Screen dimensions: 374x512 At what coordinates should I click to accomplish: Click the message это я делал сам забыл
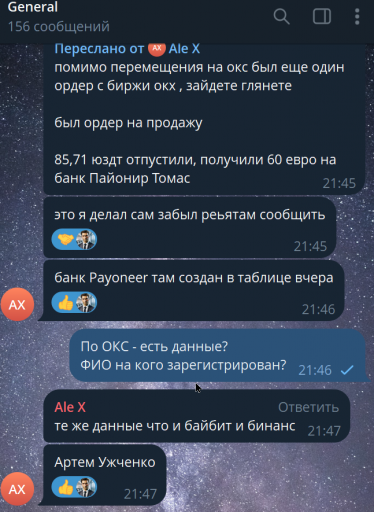pos(190,215)
